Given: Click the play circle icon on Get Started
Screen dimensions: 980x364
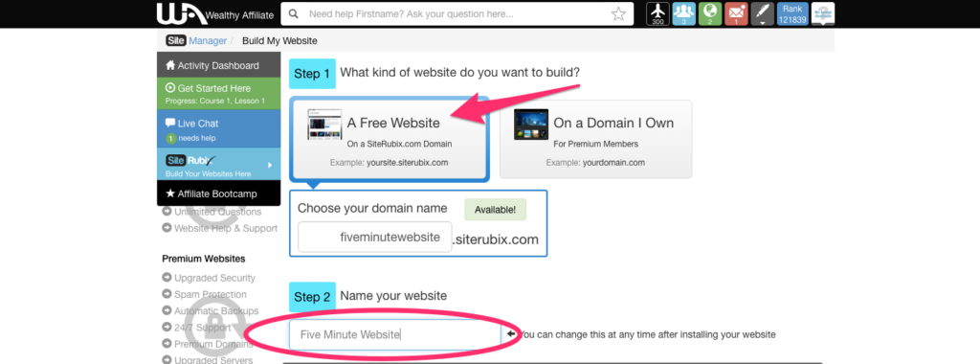Looking at the screenshot, I should (170, 88).
